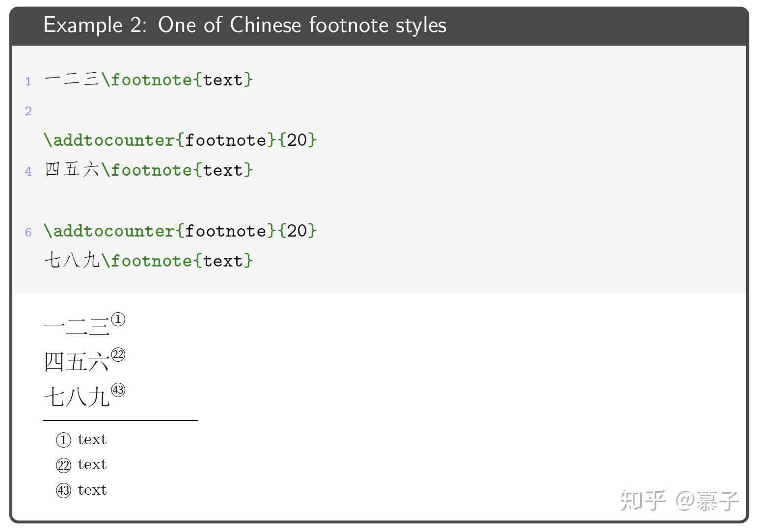Click the footnote text beside circled 43
Image resolution: width=759 pixels, height=532 pixels.
click(x=92, y=490)
